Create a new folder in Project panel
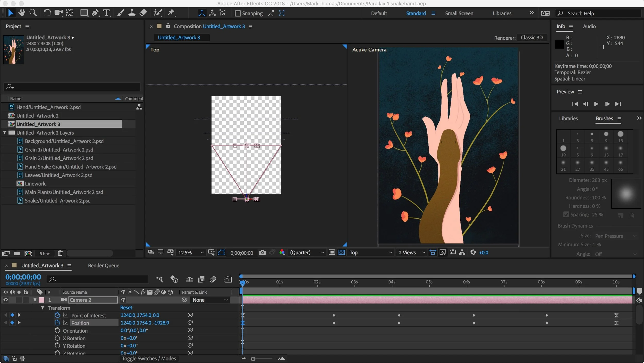Screen dimensions: 644x363 click(x=17, y=253)
